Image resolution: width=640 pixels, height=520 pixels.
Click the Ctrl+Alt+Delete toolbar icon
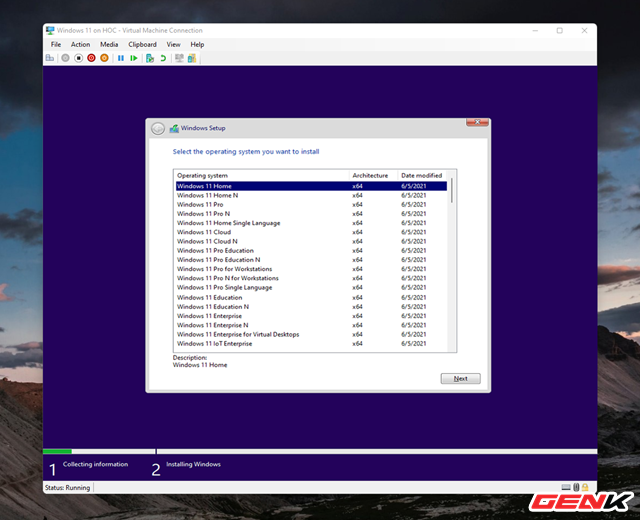coord(50,58)
